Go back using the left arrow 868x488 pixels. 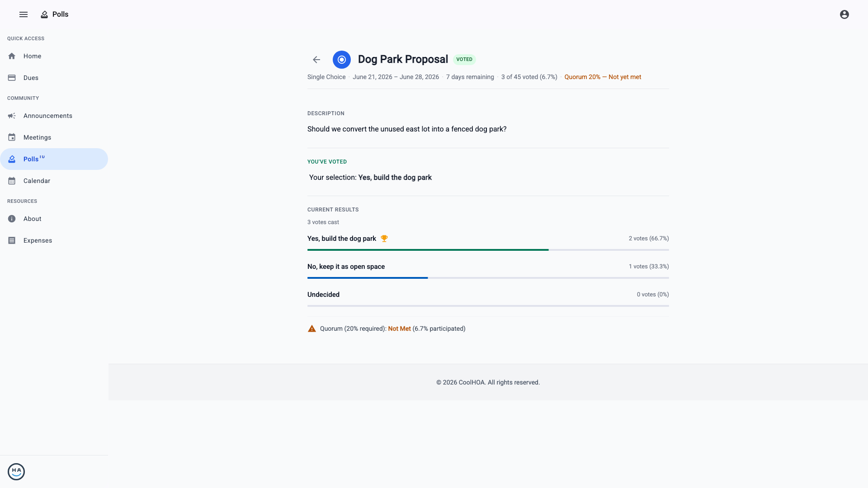coord(316,60)
